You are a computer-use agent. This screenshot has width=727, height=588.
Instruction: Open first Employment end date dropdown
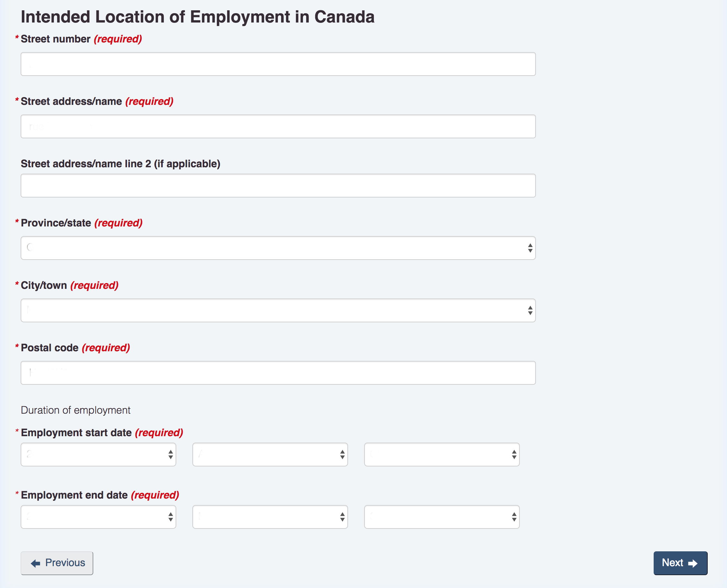[x=98, y=517]
